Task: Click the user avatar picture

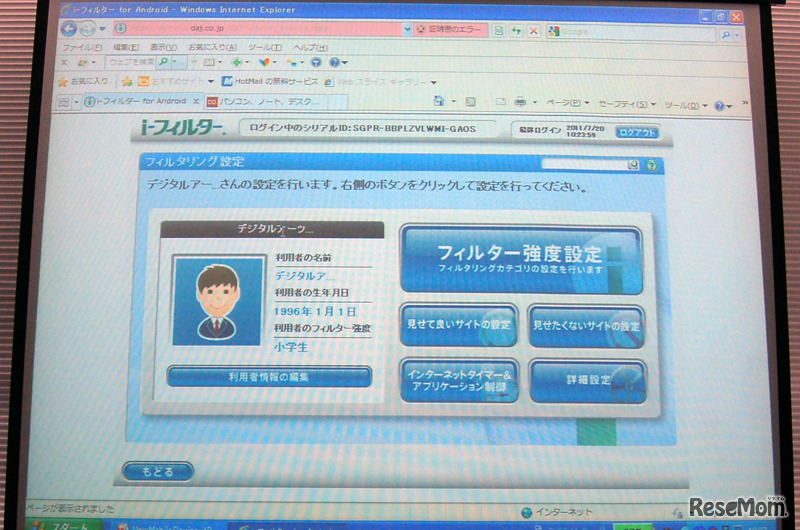Action: point(219,300)
